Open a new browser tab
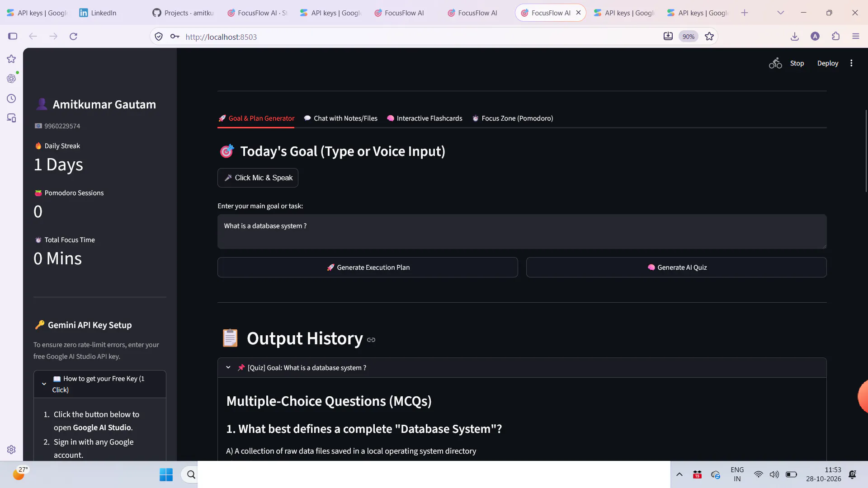This screenshot has width=868, height=488. pyautogui.click(x=745, y=13)
